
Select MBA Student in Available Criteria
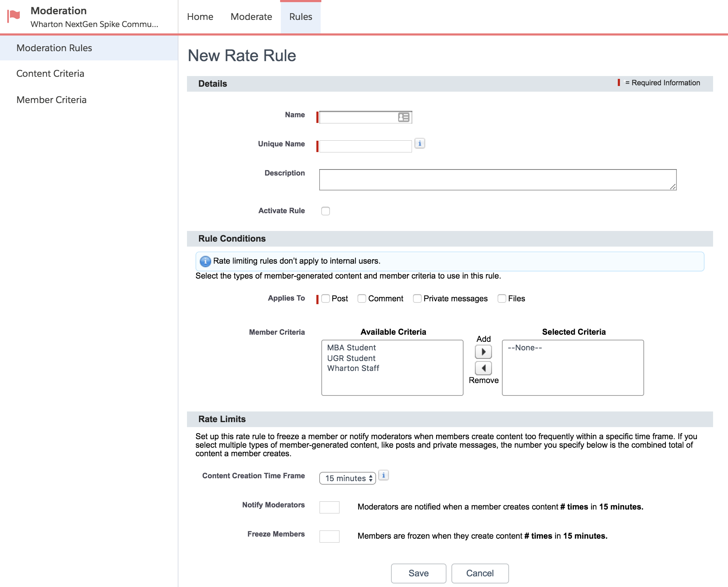(x=351, y=348)
